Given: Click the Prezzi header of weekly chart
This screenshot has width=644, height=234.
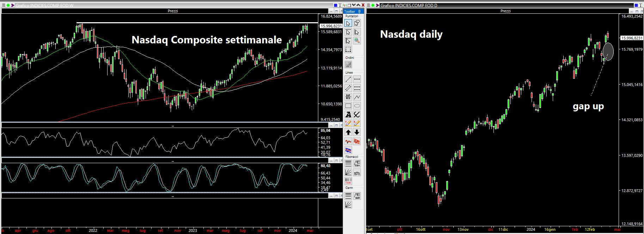Looking at the screenshot, I should coord(173,11).
